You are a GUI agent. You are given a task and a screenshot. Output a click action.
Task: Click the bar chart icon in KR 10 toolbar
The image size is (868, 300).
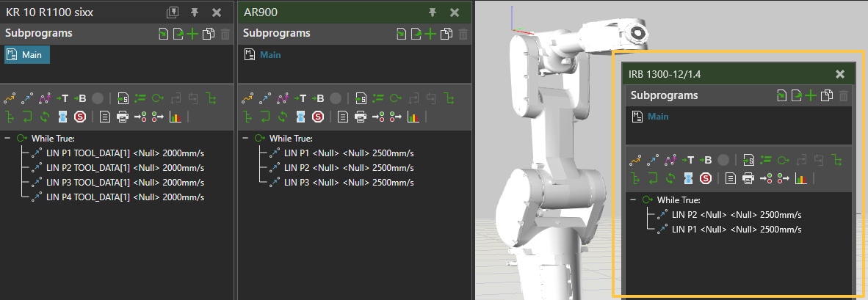coord(175,117)
